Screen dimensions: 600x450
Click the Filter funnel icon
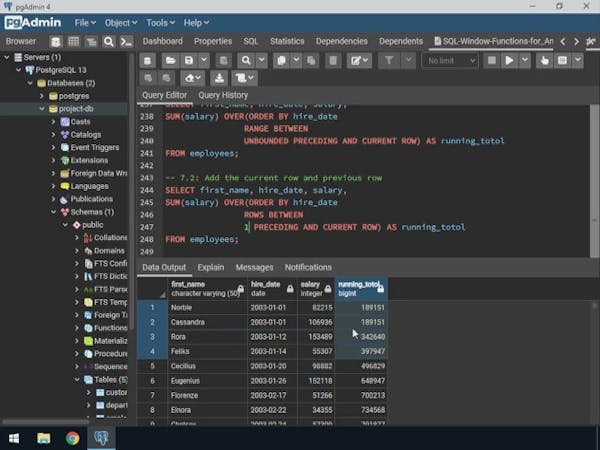click(x=388, y=60)
